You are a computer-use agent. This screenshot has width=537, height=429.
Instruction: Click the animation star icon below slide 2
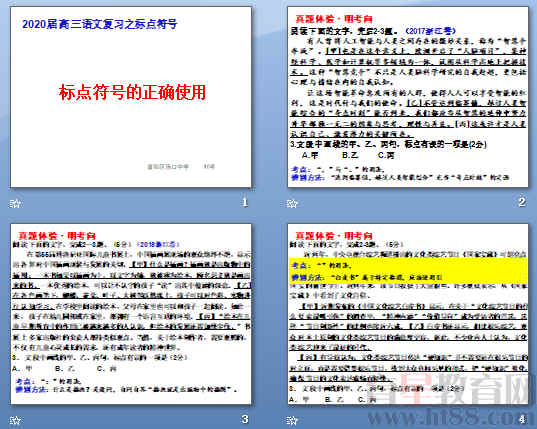click(x=292, y=203)
